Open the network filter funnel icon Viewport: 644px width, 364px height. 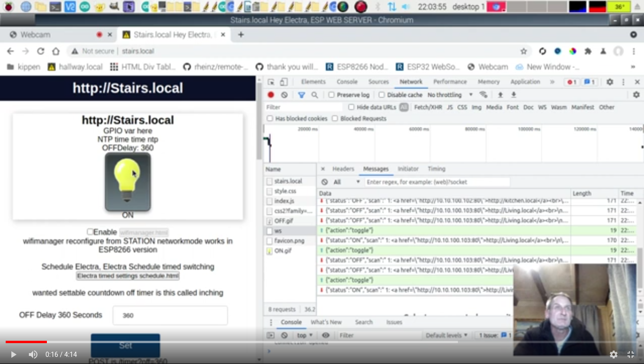302,94
